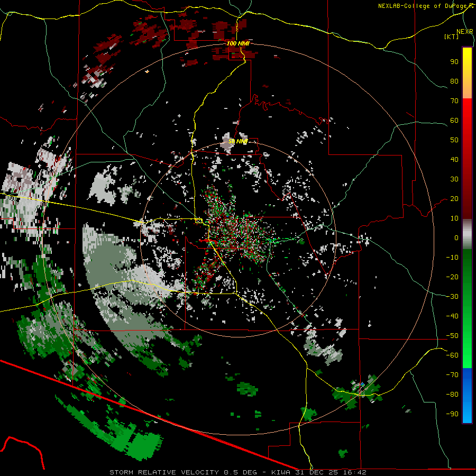Select the -10 value on velocity scale

click(x=452, y=258)
